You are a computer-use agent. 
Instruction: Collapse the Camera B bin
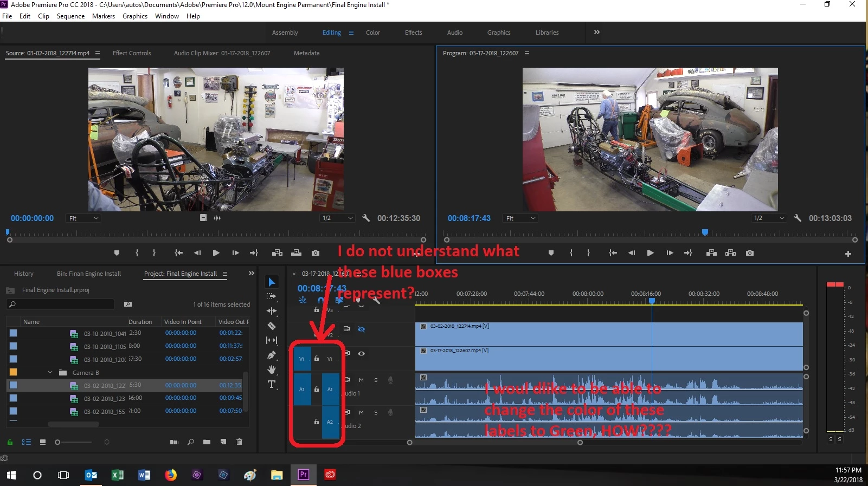[x=50, y=372]
